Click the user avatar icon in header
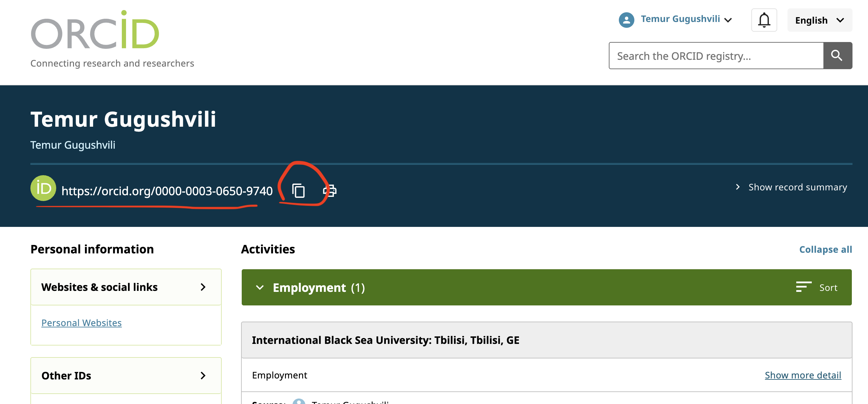Image resolution: width=868 pixels, height=404 pixels. pyautogui.click(x=626, y=20)
